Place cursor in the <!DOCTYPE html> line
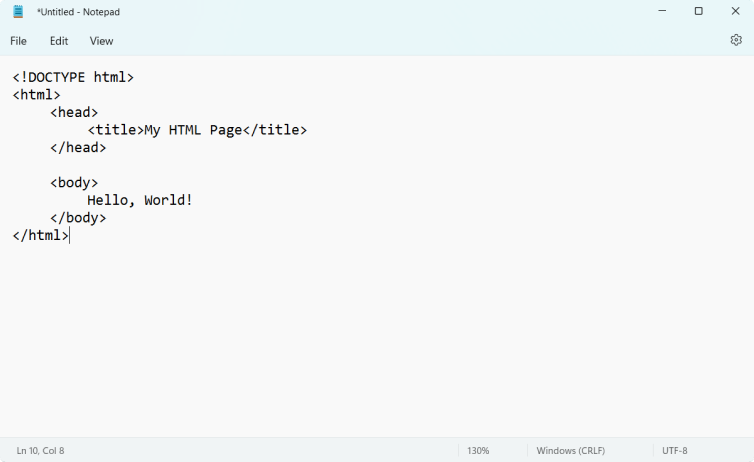 click(73, 77)
